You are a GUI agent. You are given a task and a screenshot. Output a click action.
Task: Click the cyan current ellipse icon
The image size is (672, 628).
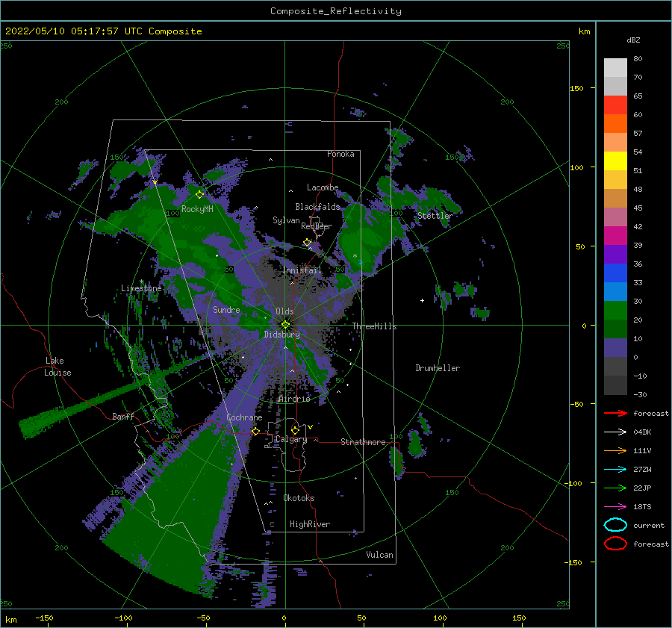point(615,525)
